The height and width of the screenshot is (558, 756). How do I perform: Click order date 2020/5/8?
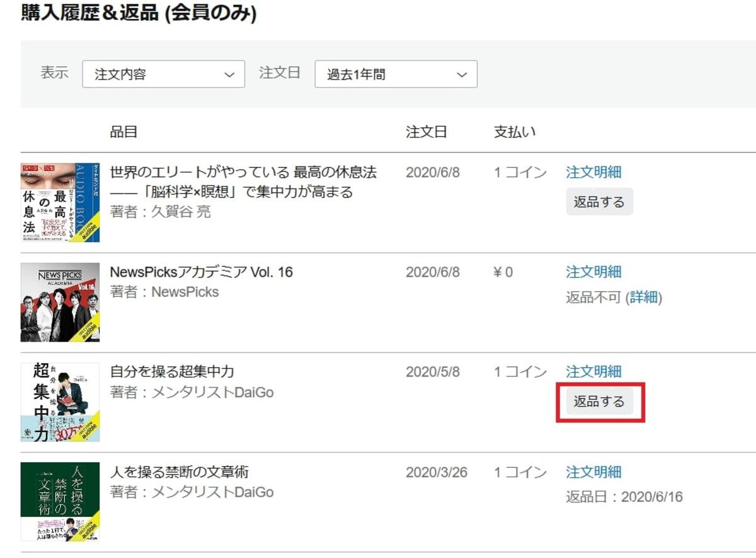[433, 371]
